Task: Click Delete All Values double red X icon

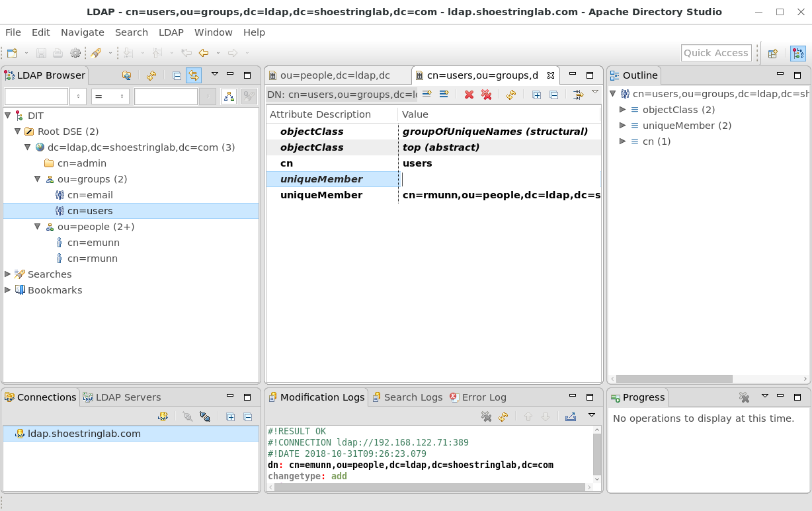Action: 486,95
